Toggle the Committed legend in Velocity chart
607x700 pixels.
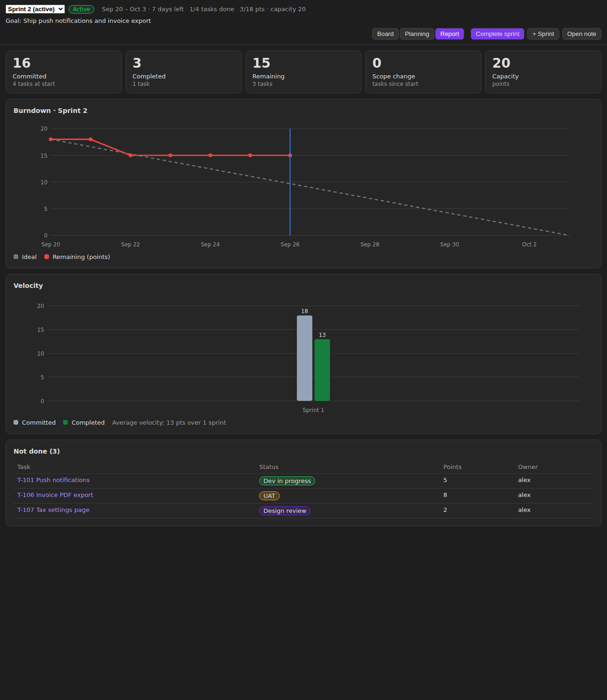click(35, 423)
